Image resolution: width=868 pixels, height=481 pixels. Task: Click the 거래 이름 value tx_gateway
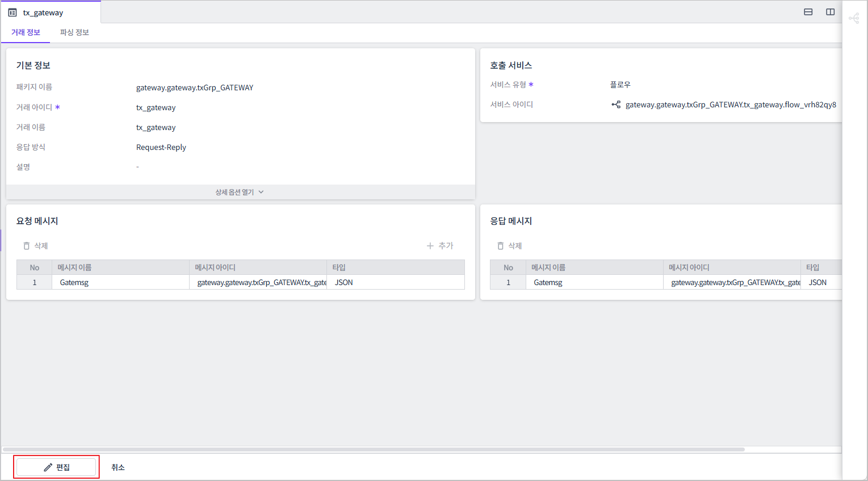(x=156, y=127)
